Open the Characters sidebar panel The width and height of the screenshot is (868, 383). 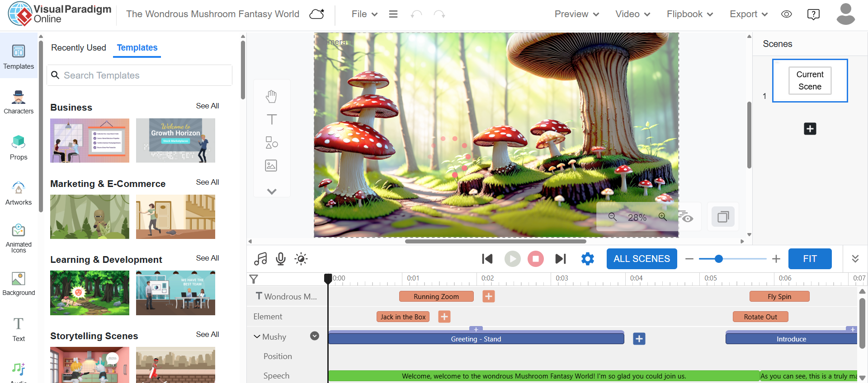coord(19,102)
